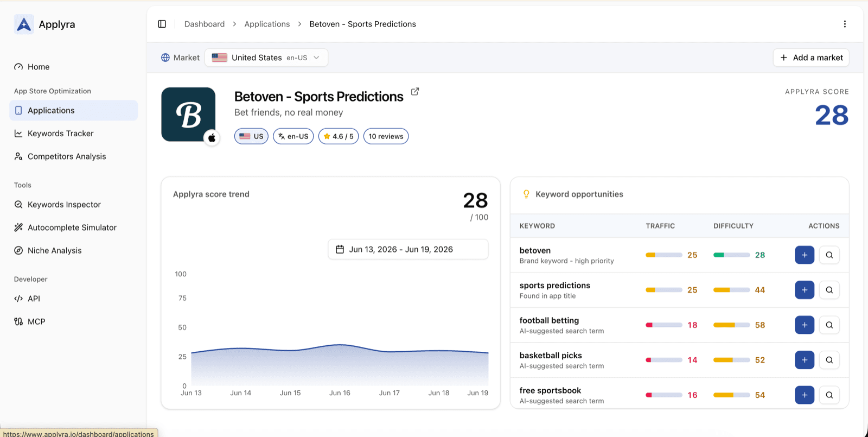Click football betting difficulty bar
Viewport: 868px width, 437px height.
(x=732, y=325)
